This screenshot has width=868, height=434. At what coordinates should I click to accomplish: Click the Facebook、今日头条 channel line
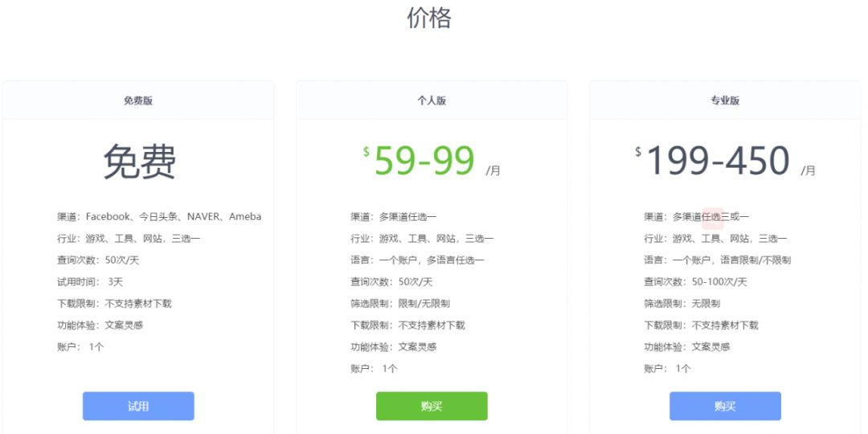[x=159, y=217]
